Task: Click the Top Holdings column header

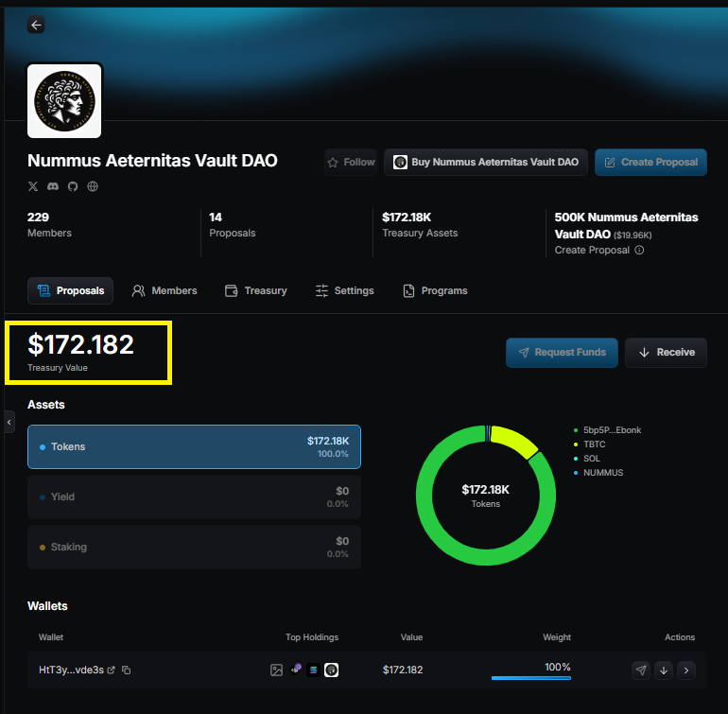Action: [312, 637]
